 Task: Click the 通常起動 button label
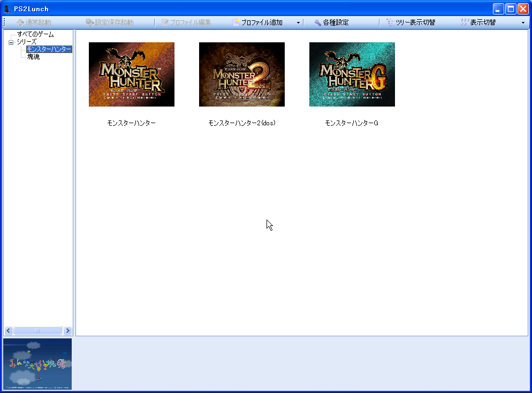(x=39, y=22)
